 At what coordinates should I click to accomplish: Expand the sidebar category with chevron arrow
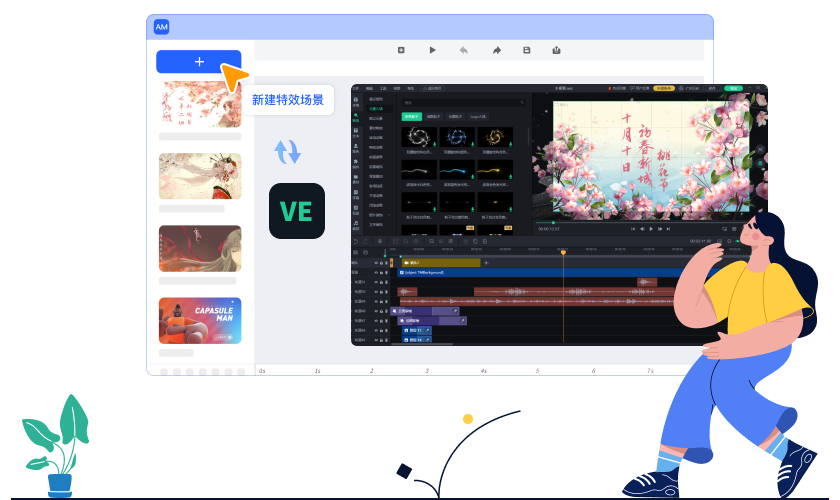[389, 215]
